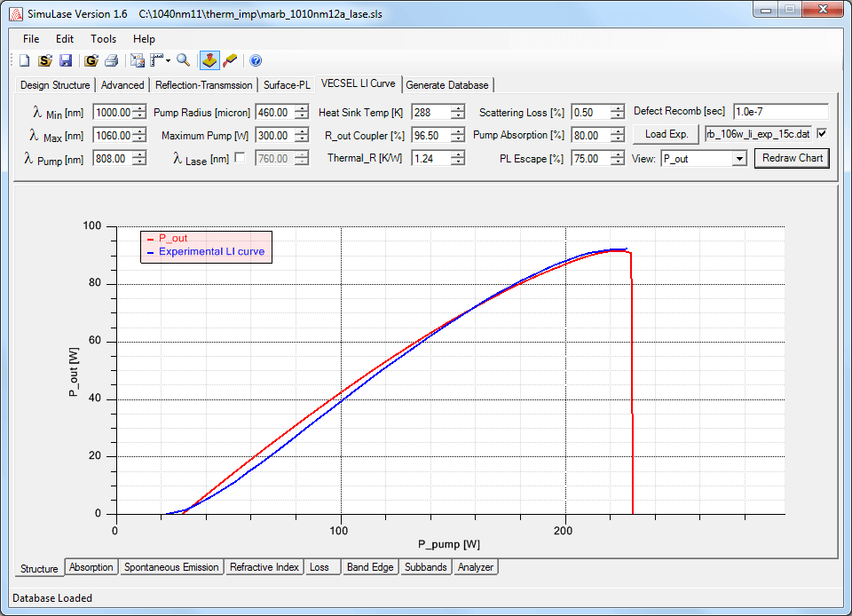This screenshot has height=616, width=852.
Task: Select the VECSEL LI Curve tab
Action: (x=358, y=83)
